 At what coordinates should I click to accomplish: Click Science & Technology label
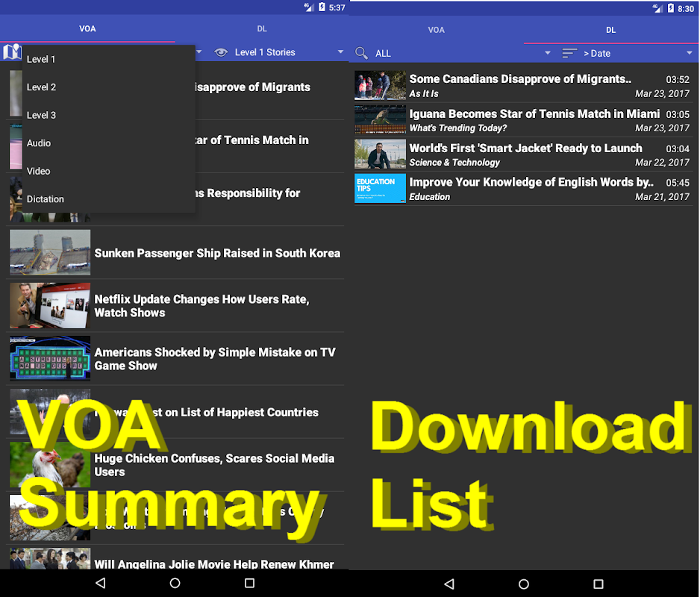click(454, 163)
